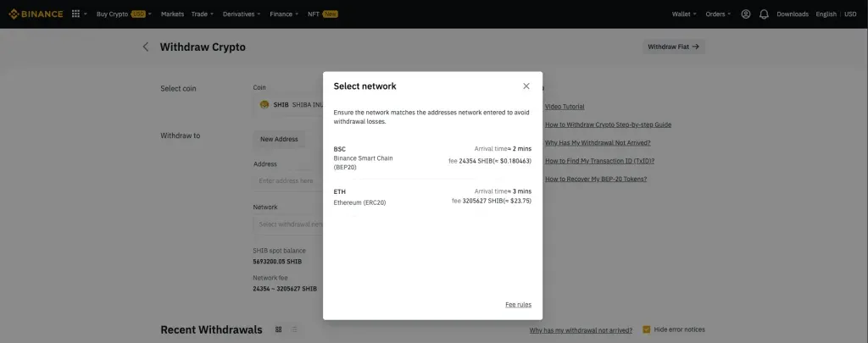
Task: Open the user profile icon
Action: pyautogui.click(x=746, y=14)
